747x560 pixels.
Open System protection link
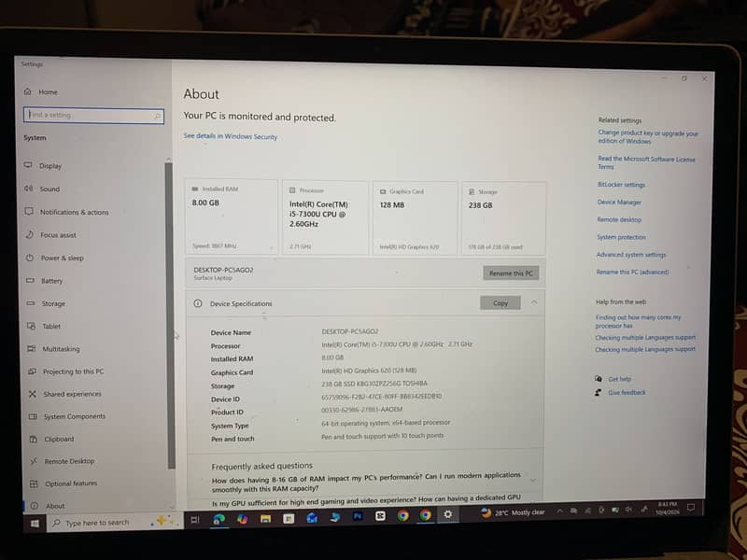pyautogui.click(x=621, y=237)
